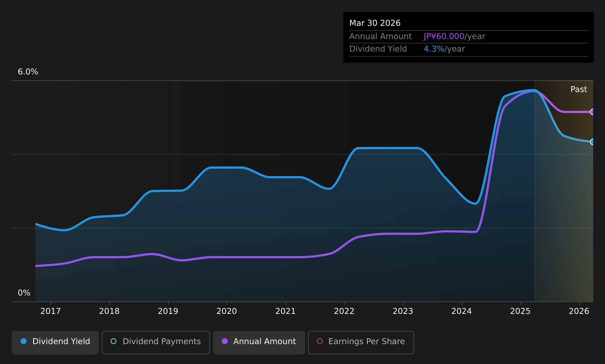Click the 2018 x-axis label

tap(109, 311)
